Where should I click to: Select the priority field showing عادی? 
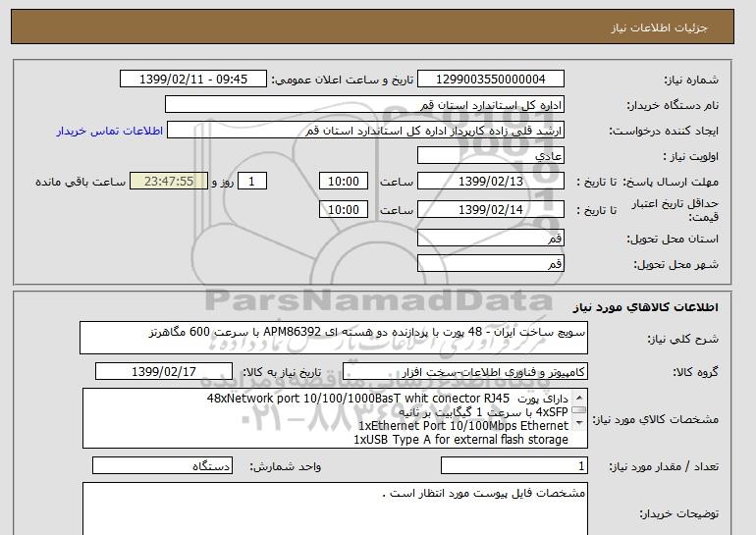coord(490,156)
